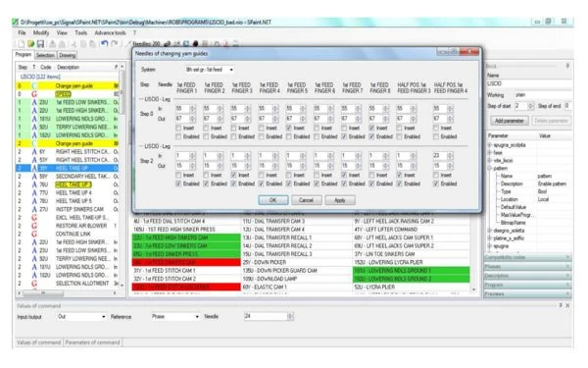588x368 pixels.
Task: Click the Cut scissors toolbar icon
Action: click(x=73, y=43)
